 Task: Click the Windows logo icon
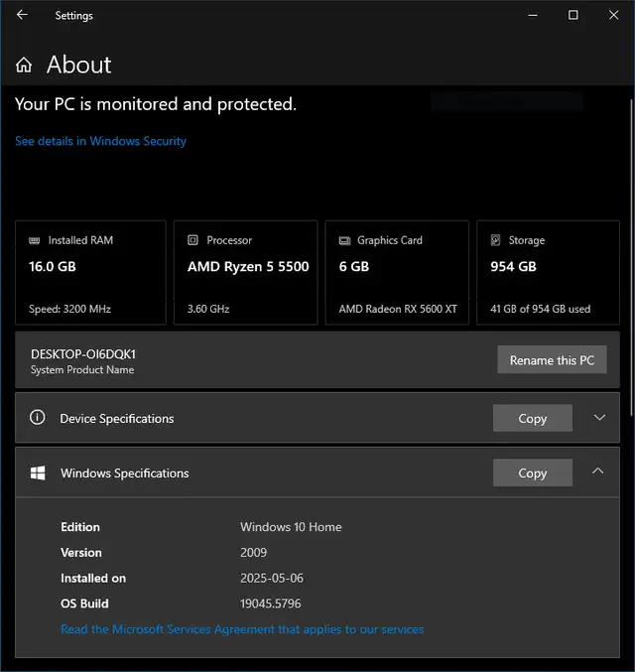coord(38,472)
